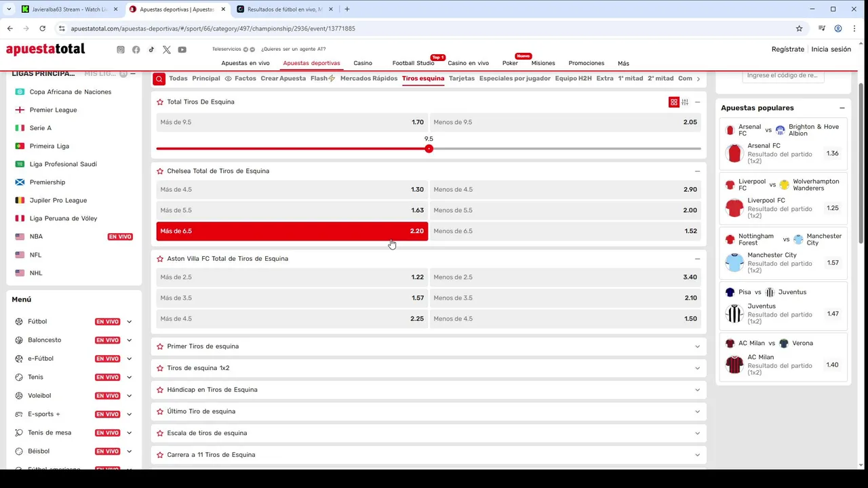Select Aston Villa Más de 4.5 odds 2.25
Viewport: 868px width, 488px height.
[292, 319]
